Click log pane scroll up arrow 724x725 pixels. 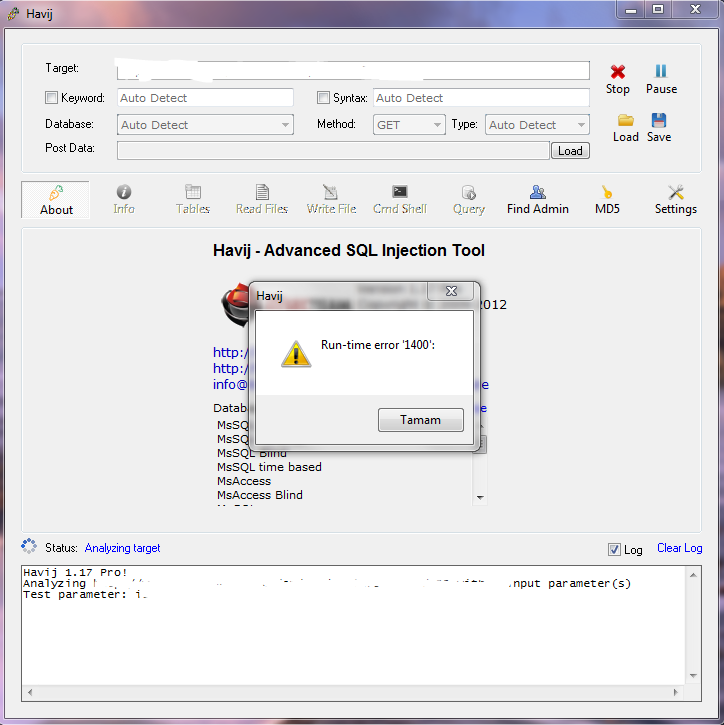(693, 575)
